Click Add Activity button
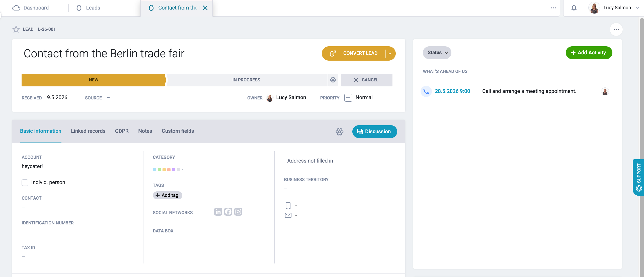The image size is (644, 277). tap(589, 53)
